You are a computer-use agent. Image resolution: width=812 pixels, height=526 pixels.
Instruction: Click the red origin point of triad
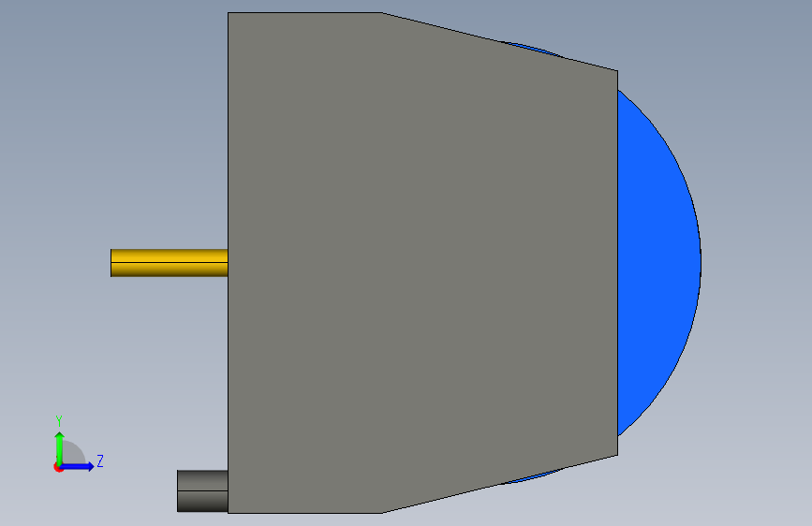pos(58,467)
